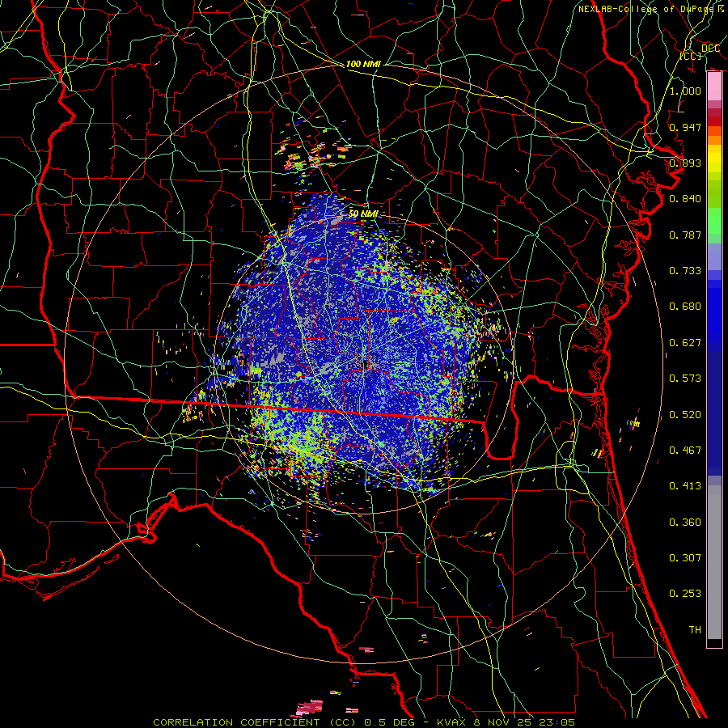
Task: Pick the gray swatch on the color bar
Action: [714, 562]
